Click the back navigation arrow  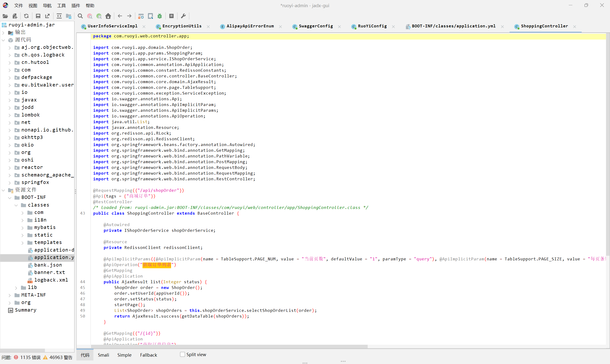pos(120,16)
